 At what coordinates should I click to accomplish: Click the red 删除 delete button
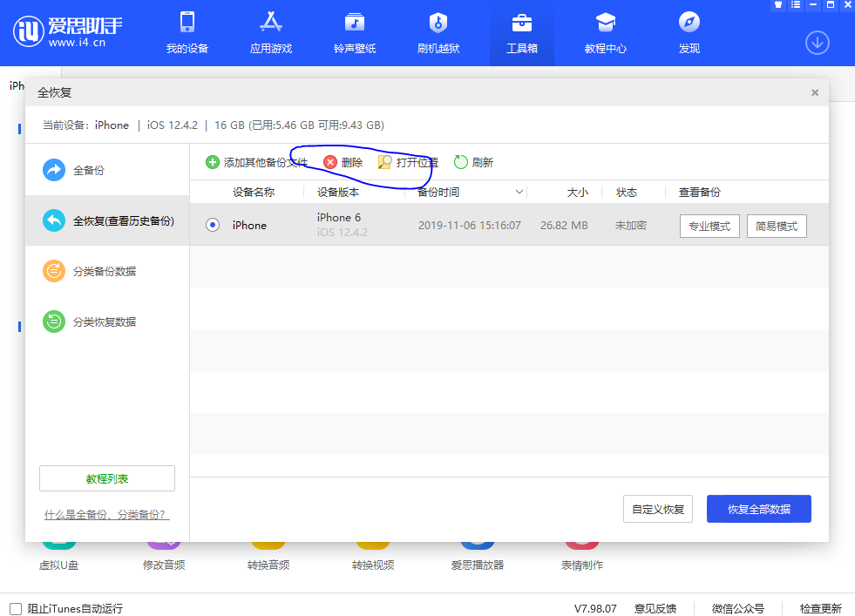click(343, 162)
